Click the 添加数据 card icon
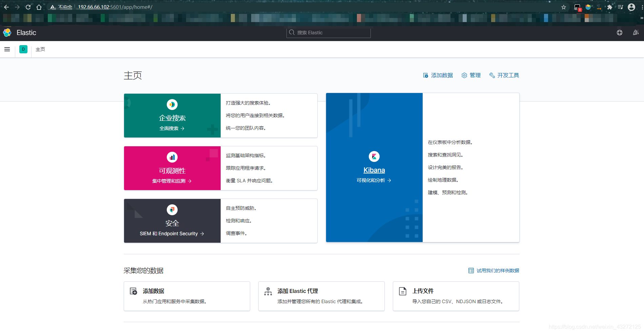Image resolution: width=644 pixels, height=333 pixels. [134, 291]
